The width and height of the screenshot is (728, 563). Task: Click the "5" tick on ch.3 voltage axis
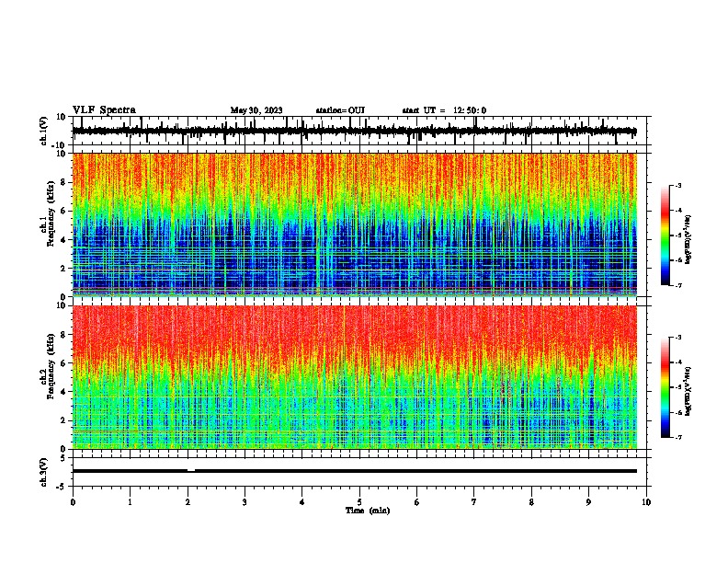tap(63, 458)
